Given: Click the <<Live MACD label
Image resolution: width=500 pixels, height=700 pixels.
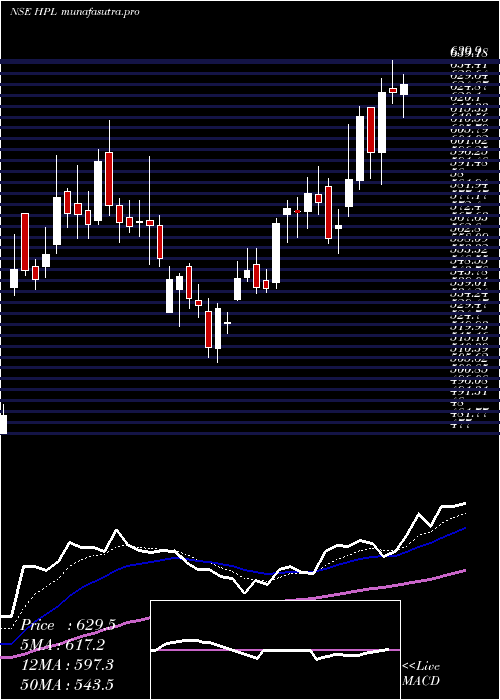Looking at the screenshot, I should click(x=421, y=674).
